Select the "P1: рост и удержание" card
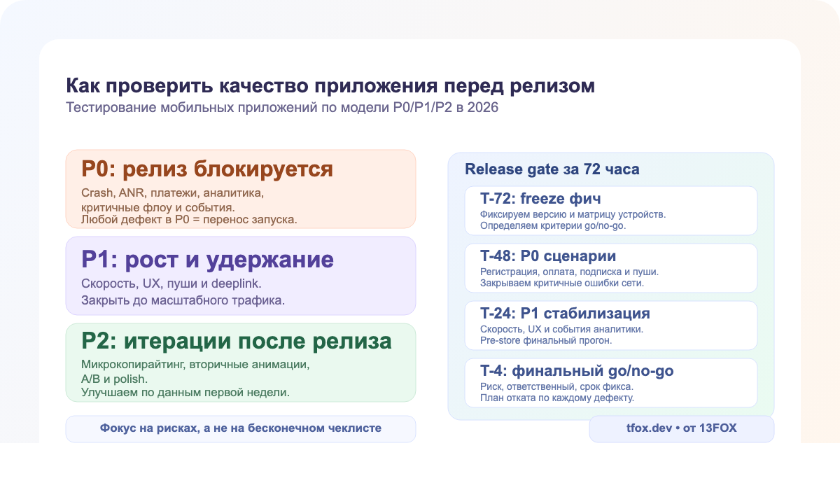This screenshot has width=840, height=504. pyautogui.click(x=241, y=275)
